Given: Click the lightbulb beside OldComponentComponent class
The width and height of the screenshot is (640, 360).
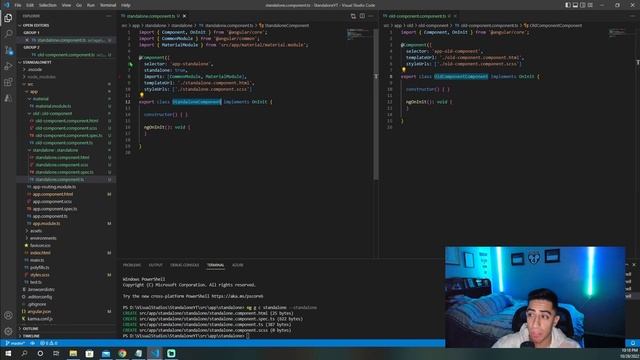Looking at the screenshot, I should click(404, 70).
